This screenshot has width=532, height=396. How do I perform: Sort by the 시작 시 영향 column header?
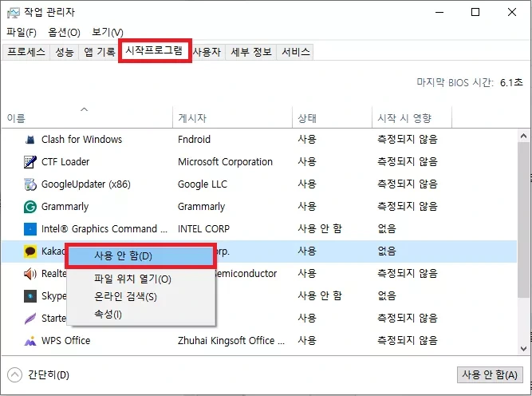coord(412,117)
